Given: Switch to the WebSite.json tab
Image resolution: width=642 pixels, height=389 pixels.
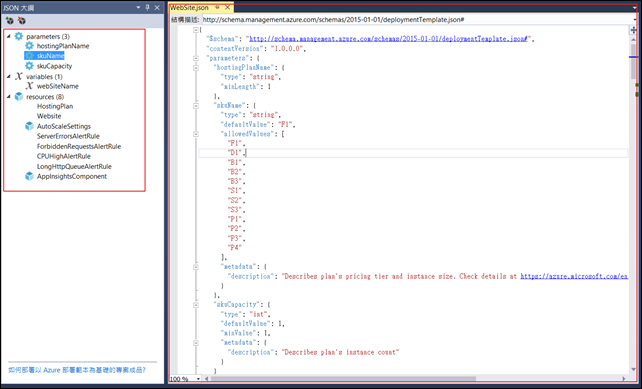Looking at the screenshot, I should pyautogui.click(x=190, y=7).
